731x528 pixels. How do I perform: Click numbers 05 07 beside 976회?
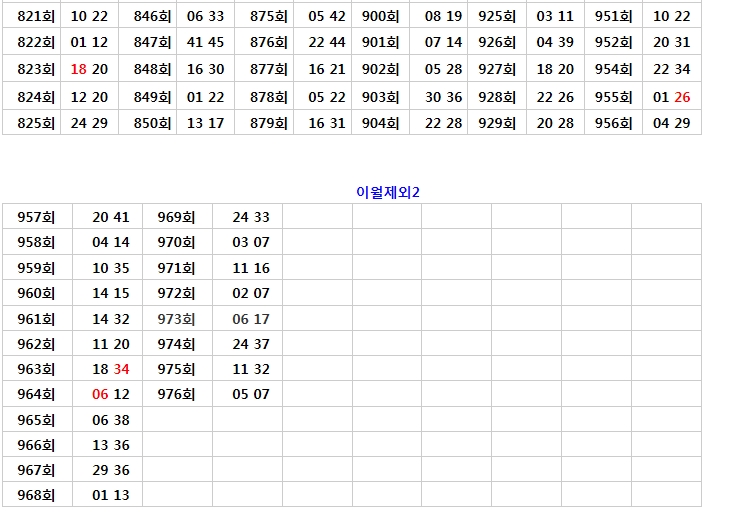(x=251, y=394)
